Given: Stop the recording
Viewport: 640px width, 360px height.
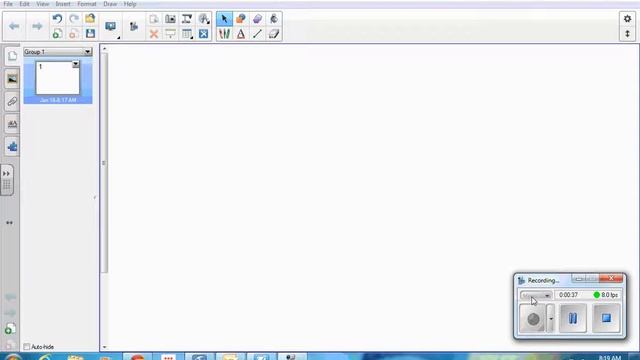Looking at the screenshot, I should click(x=606, y=318).
